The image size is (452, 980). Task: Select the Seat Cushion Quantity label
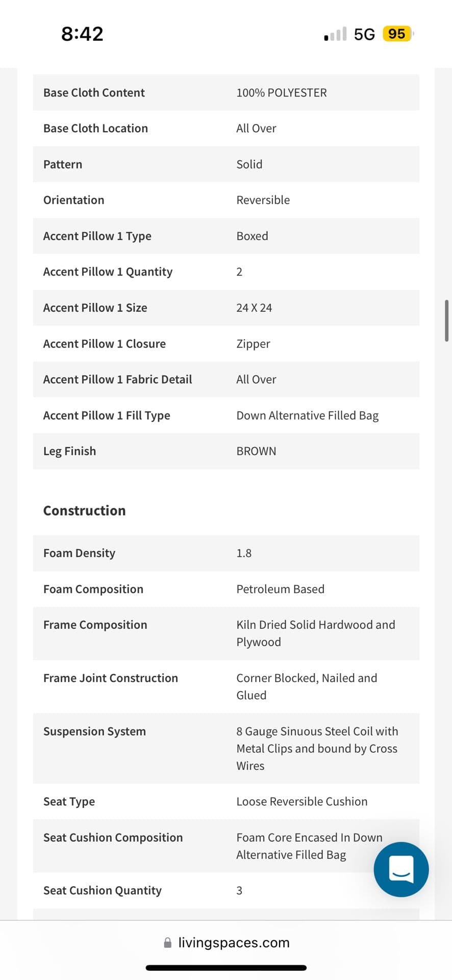click(x=102, y=891)
